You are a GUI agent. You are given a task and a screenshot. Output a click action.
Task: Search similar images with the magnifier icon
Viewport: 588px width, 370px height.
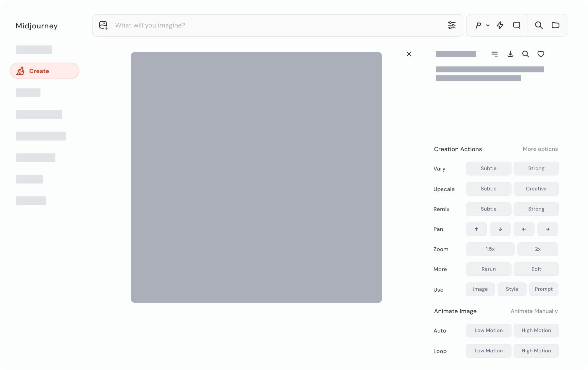[525, 54]
